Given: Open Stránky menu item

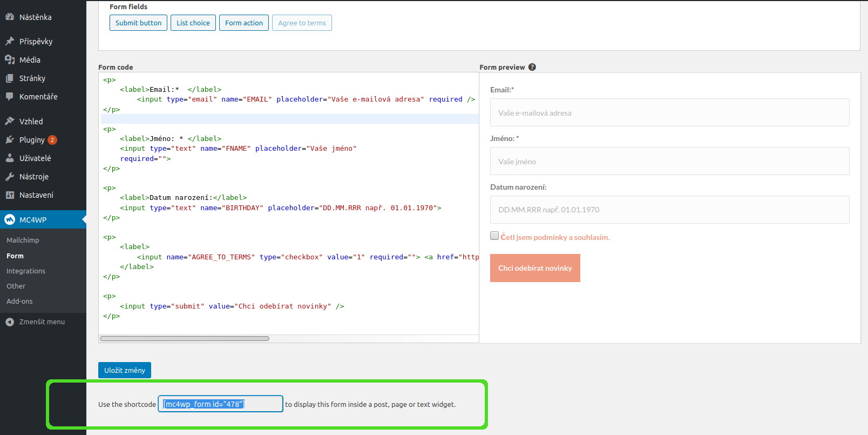Looking at the screenshot, I should (x=43, y=78).
